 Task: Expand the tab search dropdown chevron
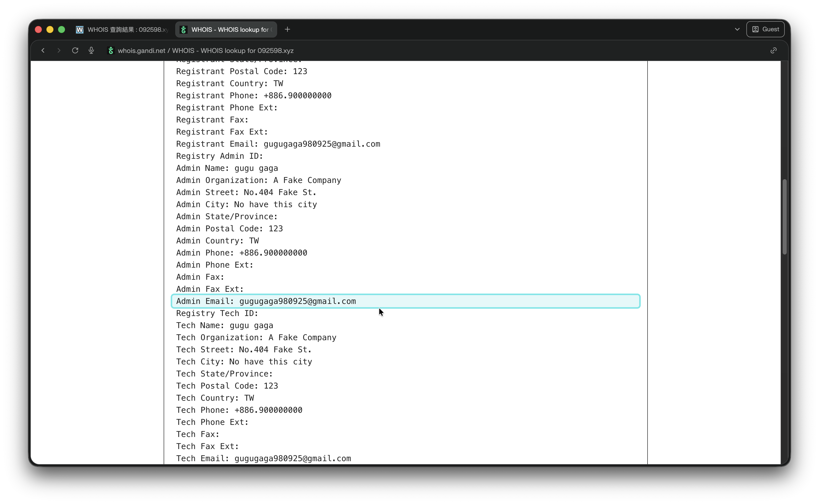pos(737,29)
